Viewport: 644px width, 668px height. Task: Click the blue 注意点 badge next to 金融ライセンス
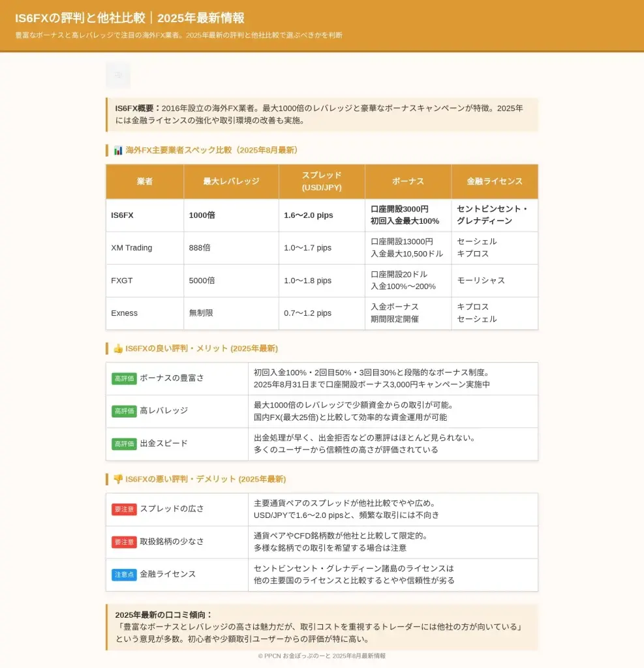tap(124, 575)
